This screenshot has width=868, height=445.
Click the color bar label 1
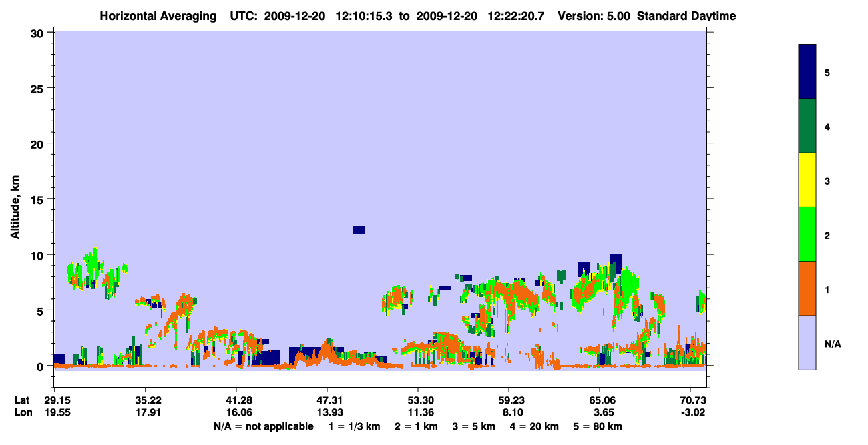point(827,289)
